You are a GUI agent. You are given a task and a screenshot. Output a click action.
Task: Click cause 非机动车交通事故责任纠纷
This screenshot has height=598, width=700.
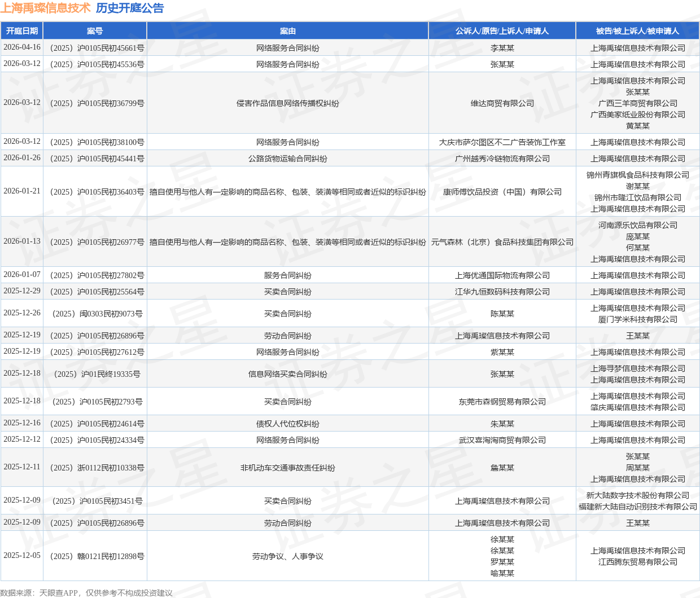point(288,468)
